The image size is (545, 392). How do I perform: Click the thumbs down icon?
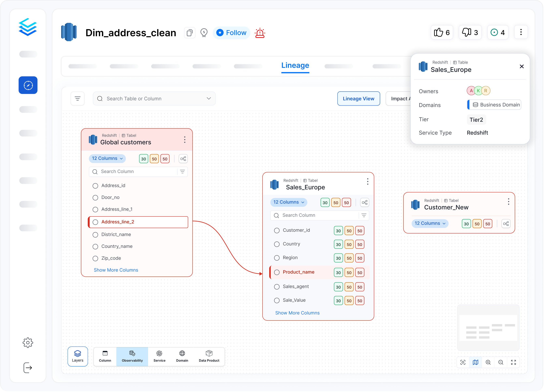[466, 32]
